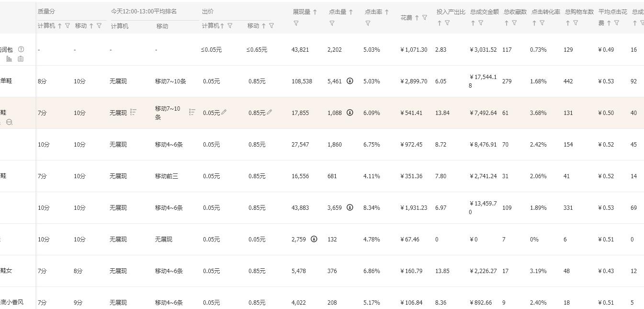Screen dimensions: 644x309
Task: Click the 移动4~6条 rank in 10分 row
Action: (x=169, y=144)
